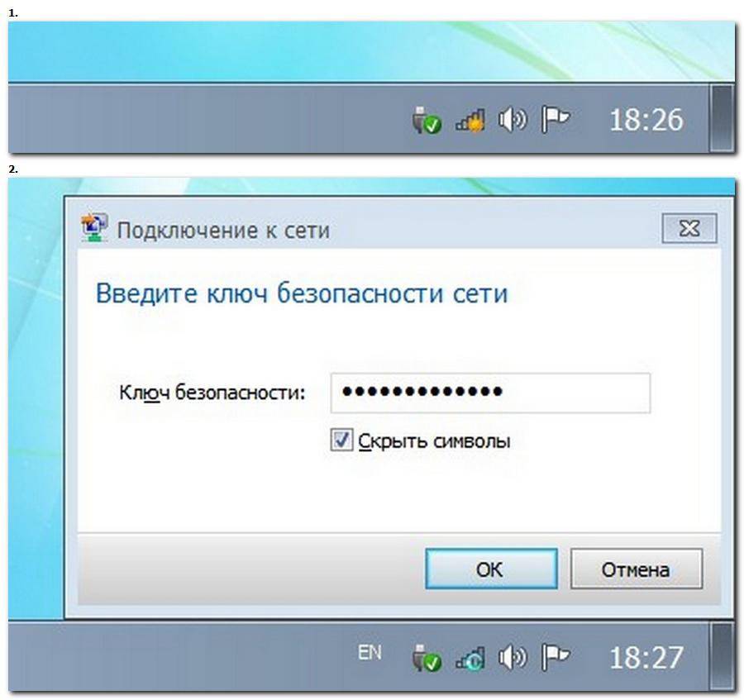This screenshot has width=744, height=700.
Task: Open the volume speaker icon near the 18:26 clock
Action: tap(513, 120)
